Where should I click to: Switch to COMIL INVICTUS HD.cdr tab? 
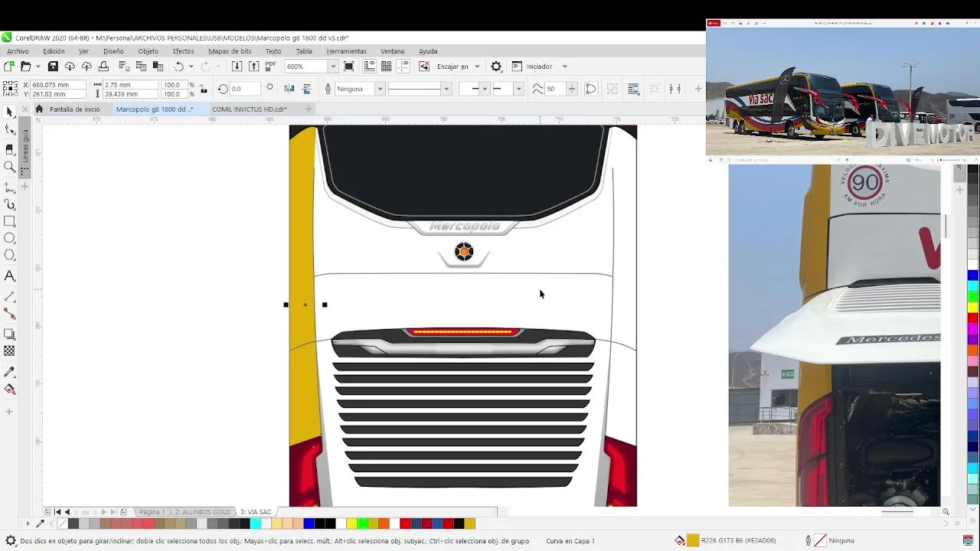point(249,109)
